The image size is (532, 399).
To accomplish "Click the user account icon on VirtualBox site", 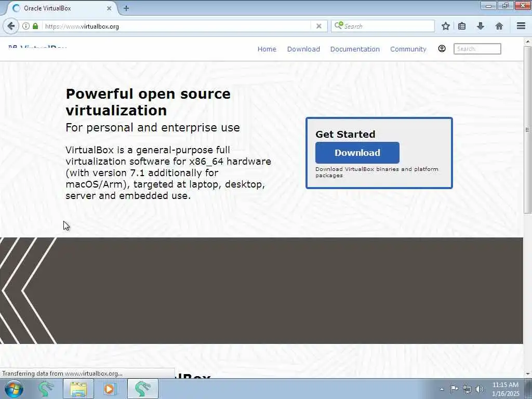I will pos(442,48).
